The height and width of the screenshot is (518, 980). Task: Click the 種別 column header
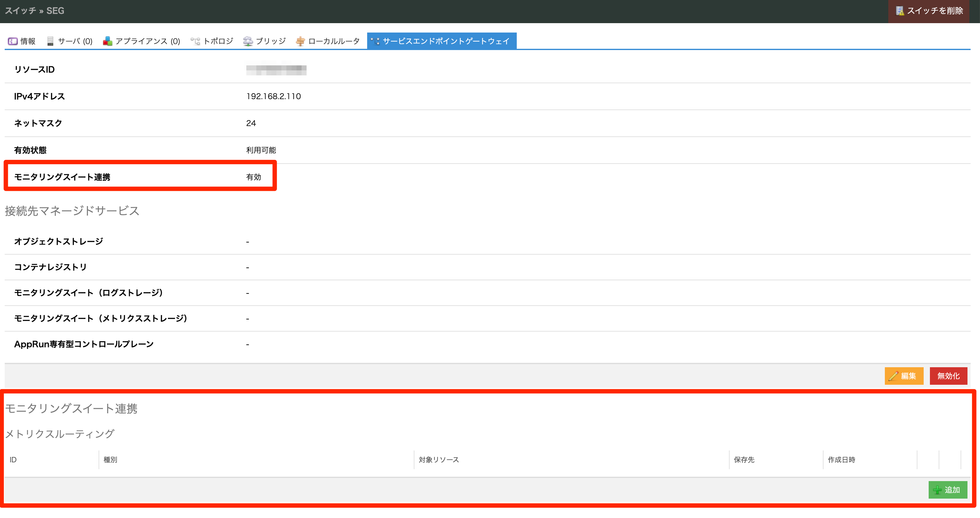pos(110,460)
